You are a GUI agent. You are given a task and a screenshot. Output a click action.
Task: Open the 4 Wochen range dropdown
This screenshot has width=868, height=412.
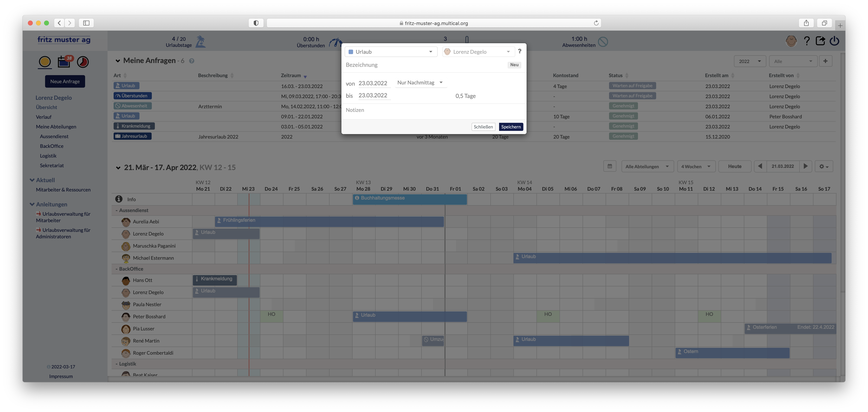click(696, 166)
